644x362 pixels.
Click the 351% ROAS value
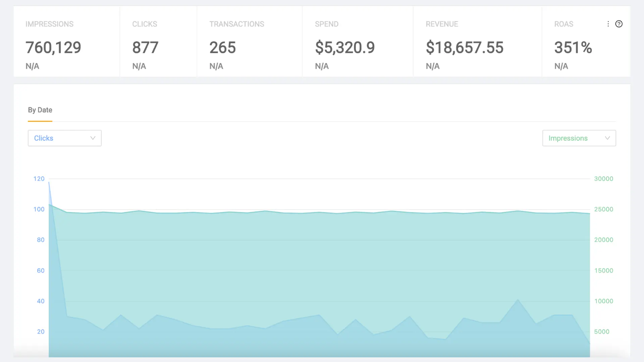click(x=573, y=47)
